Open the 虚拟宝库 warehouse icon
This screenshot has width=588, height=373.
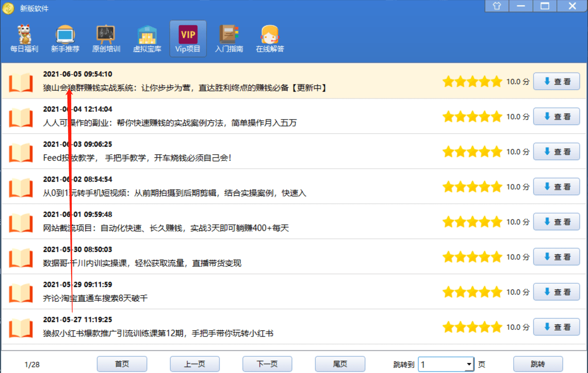pyautogui.click(x=147, y=34)
